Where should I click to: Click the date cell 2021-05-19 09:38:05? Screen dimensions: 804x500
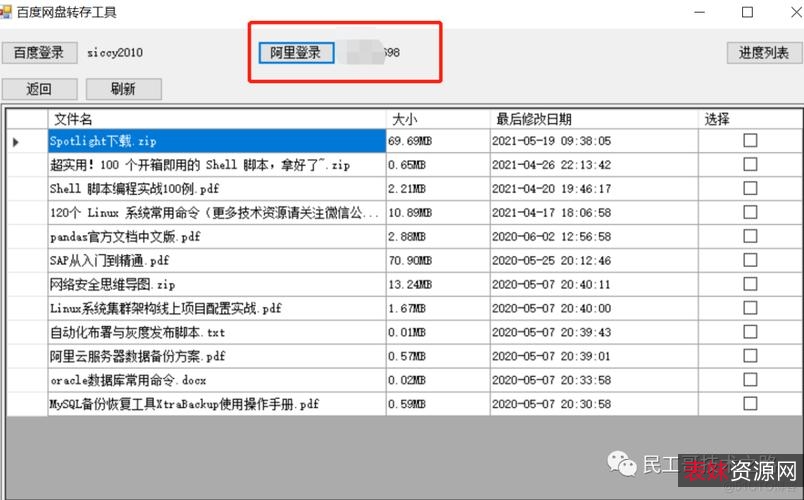(594, 141)
